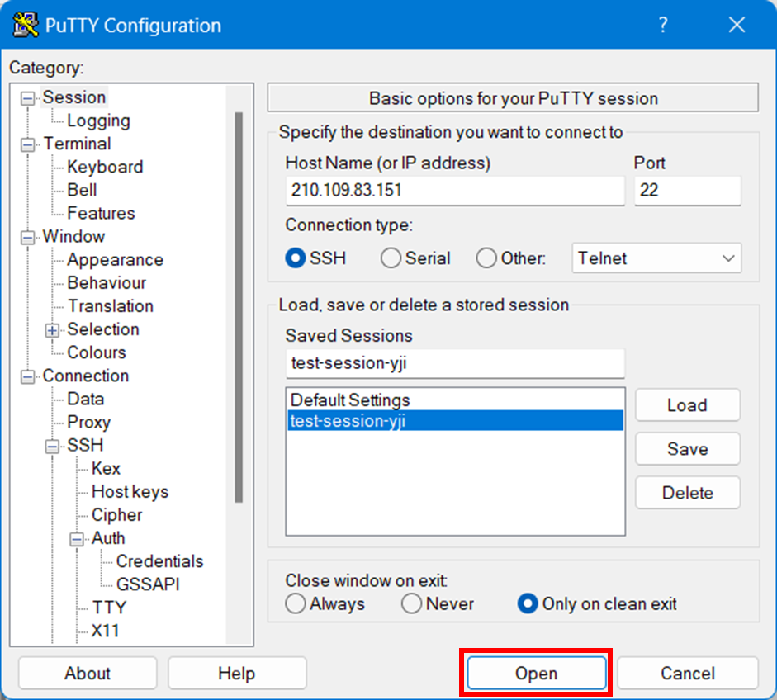Open the Telnet connection type dropdown
Screen dimensions: 777x700
(656, 258)
